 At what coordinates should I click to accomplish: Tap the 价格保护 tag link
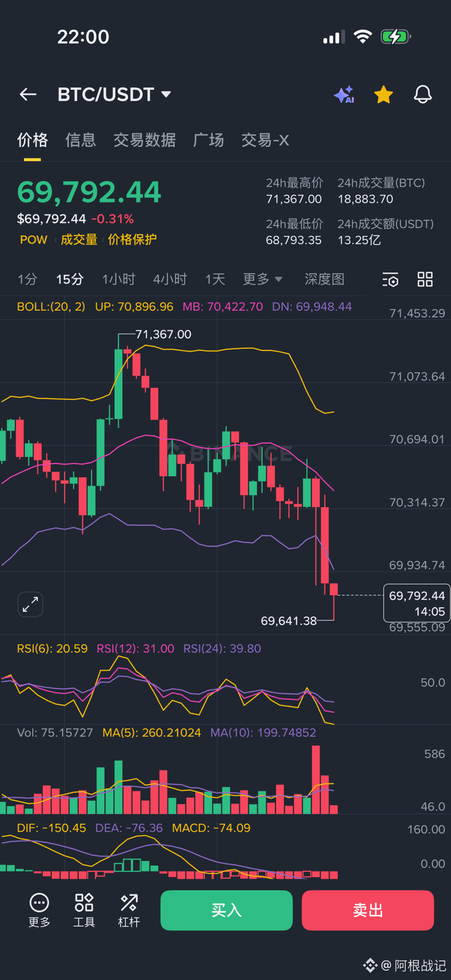click(132, 240)
